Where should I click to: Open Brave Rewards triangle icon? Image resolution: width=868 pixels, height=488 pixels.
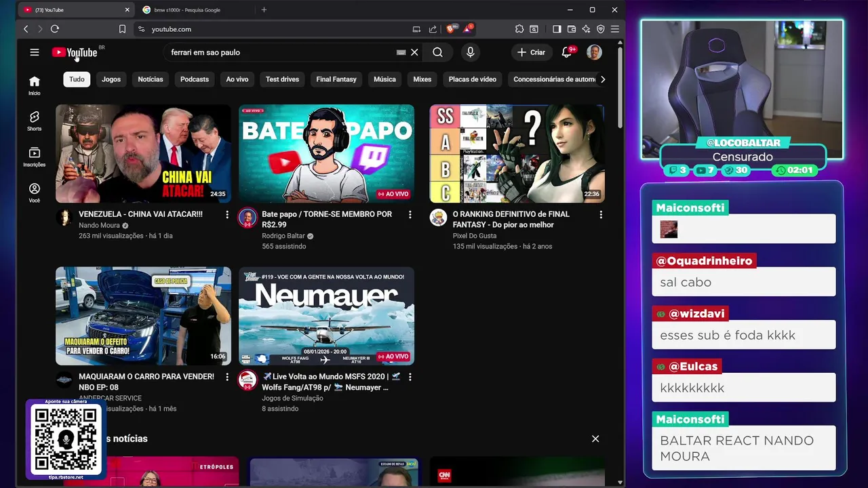(468, 29)
